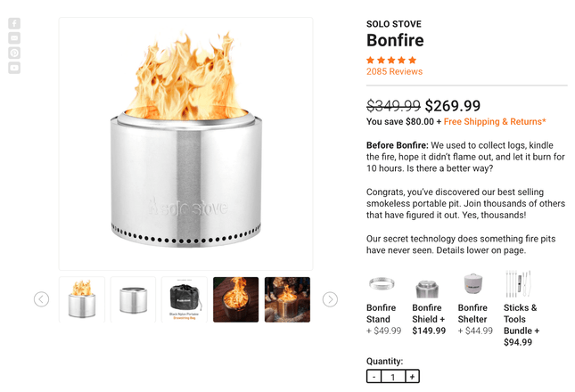Click the five-star rating icons
575x392 pixels.
[x=391, y=60]
